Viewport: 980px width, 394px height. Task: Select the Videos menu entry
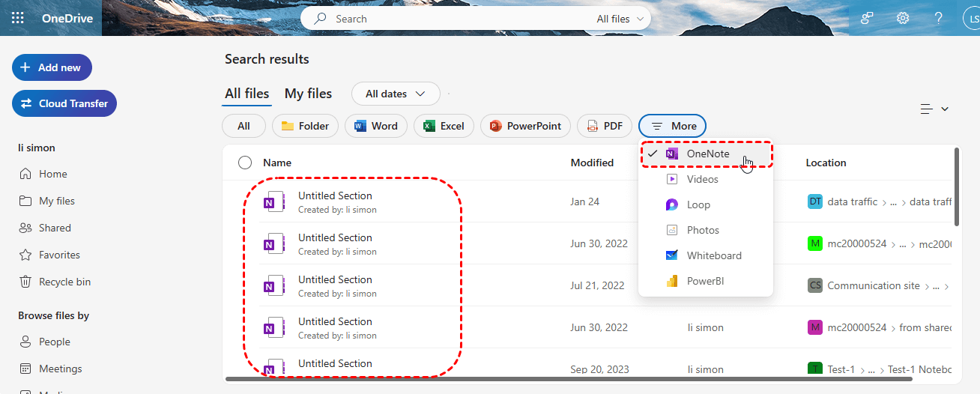pos(706,179)
